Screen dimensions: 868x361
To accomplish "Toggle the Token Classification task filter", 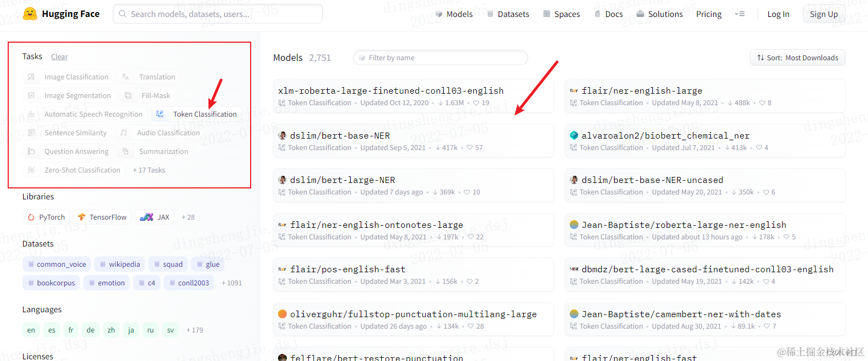I will pyautogui.click(x=196, y=114).
